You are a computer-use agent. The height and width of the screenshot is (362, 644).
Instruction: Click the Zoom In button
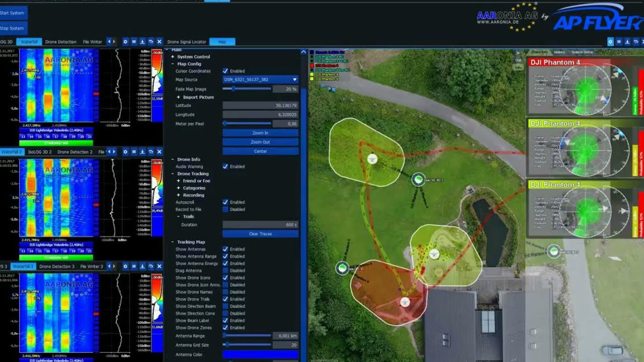coord(261,133)
